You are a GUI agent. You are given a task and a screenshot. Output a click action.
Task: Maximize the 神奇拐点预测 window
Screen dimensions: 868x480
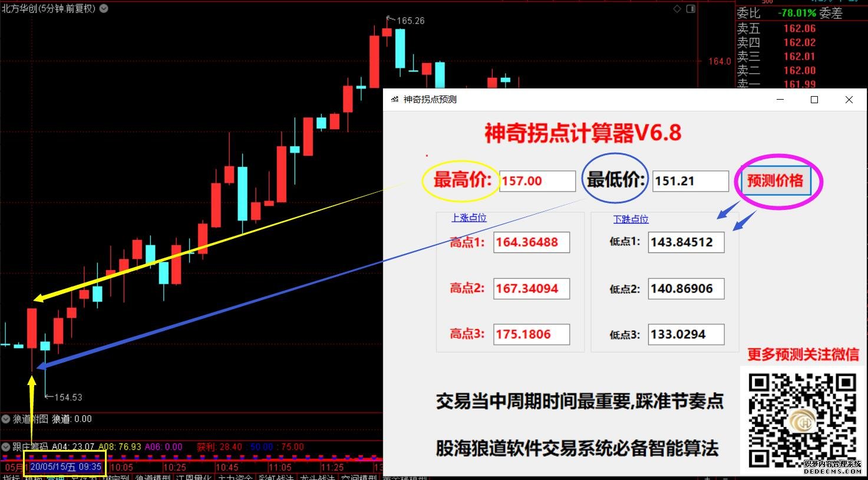click(x=814, y=100)
